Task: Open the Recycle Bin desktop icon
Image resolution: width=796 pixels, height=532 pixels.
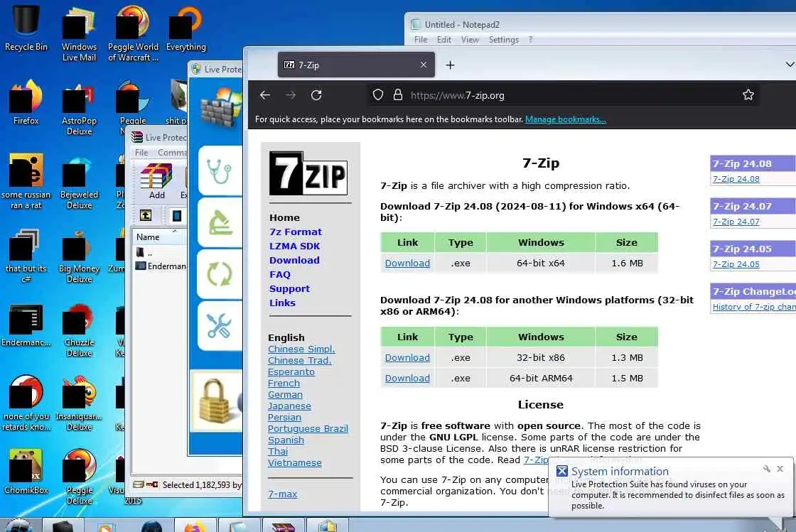Action: point(26,28)
